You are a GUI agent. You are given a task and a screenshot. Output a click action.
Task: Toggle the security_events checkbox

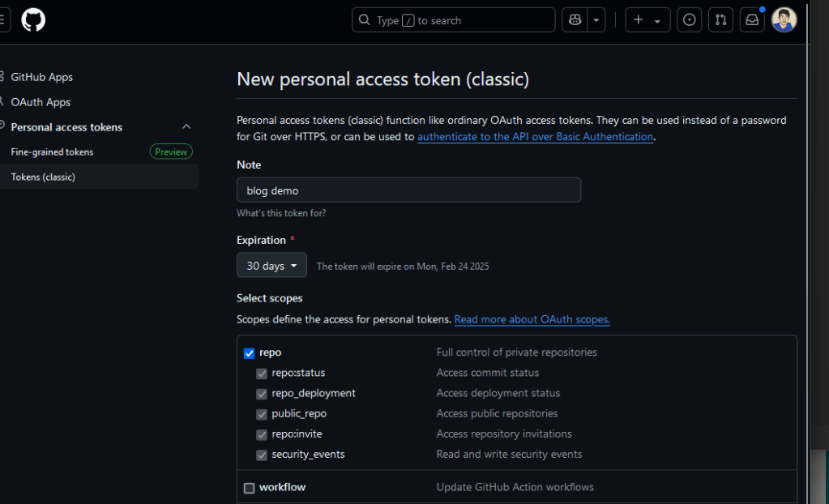pos(262,455)
